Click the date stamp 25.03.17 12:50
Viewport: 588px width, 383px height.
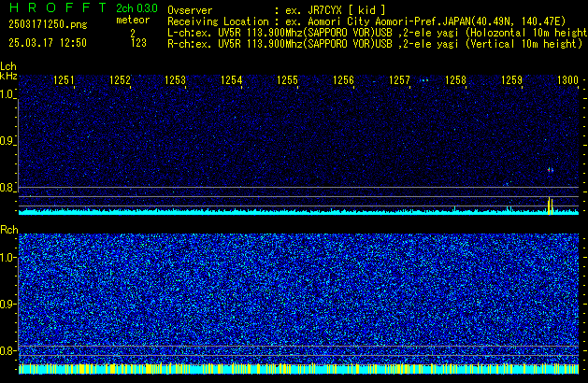[x=48, y=43]
